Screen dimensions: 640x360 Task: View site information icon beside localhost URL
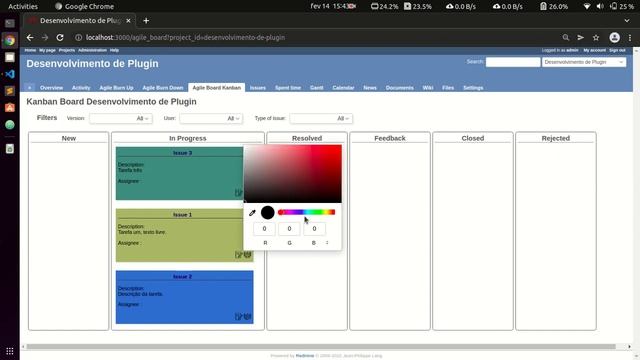[x=78, y=38]
